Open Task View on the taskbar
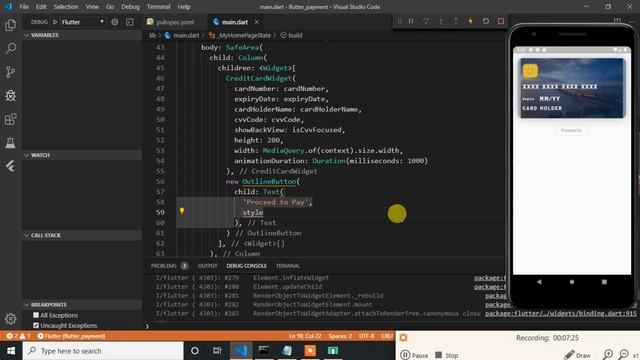The image size is (640, 360). [x=217, y=351]
